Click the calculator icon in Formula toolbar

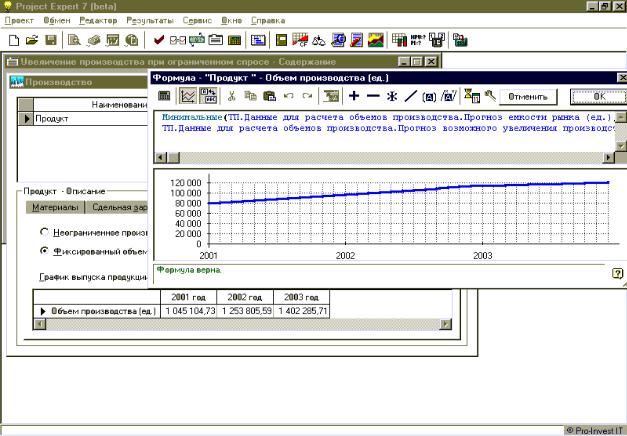click(164, 96)
